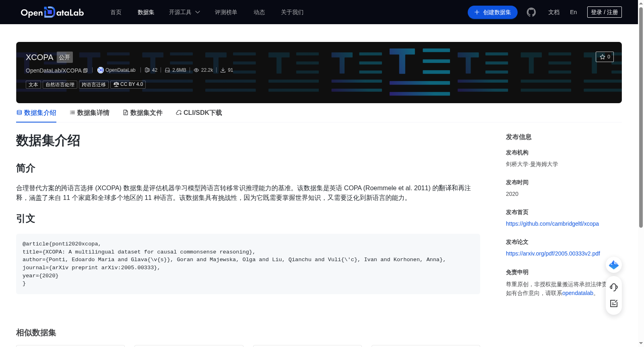The height and width of the screenshot is (347, 644).
Task: Click the 文本 tag
Action: coord(33,85)
